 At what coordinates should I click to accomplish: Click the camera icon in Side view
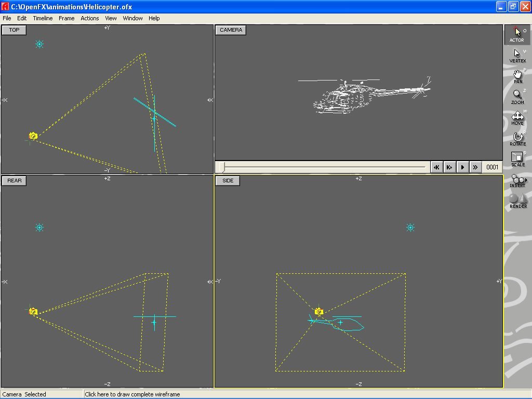(x=319, y=311)
